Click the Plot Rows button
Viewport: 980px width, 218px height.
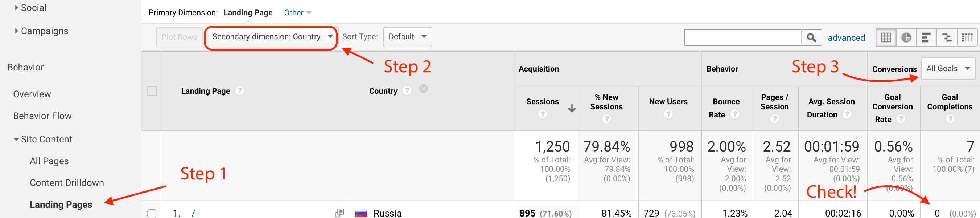tap(179, 37)
